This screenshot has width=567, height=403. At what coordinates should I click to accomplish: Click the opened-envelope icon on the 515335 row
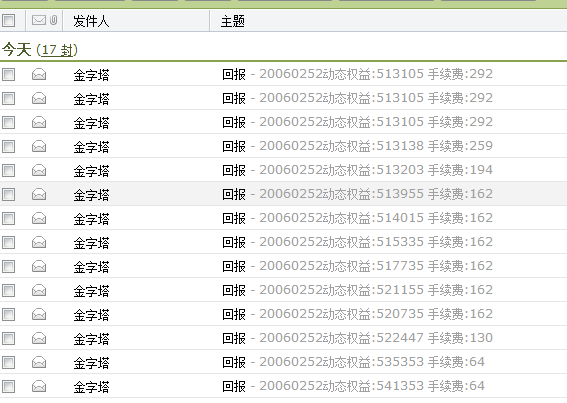39,242
